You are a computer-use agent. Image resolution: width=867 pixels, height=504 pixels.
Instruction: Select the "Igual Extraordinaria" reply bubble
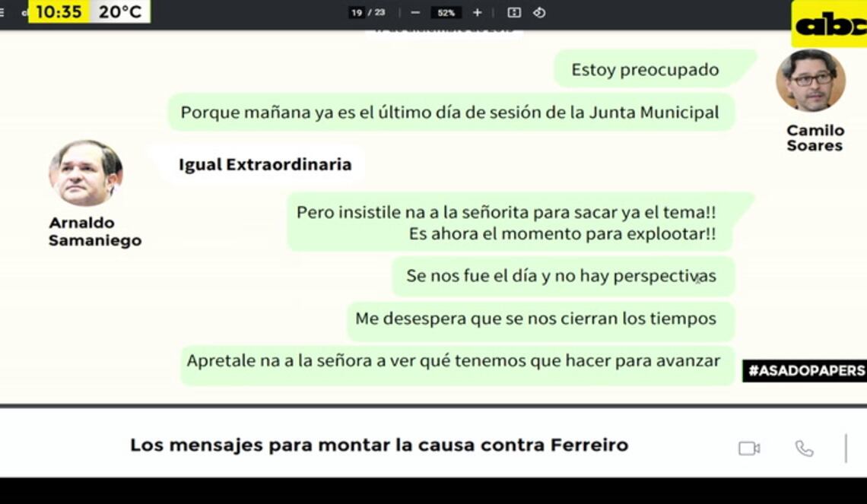[x=265, y=165]
